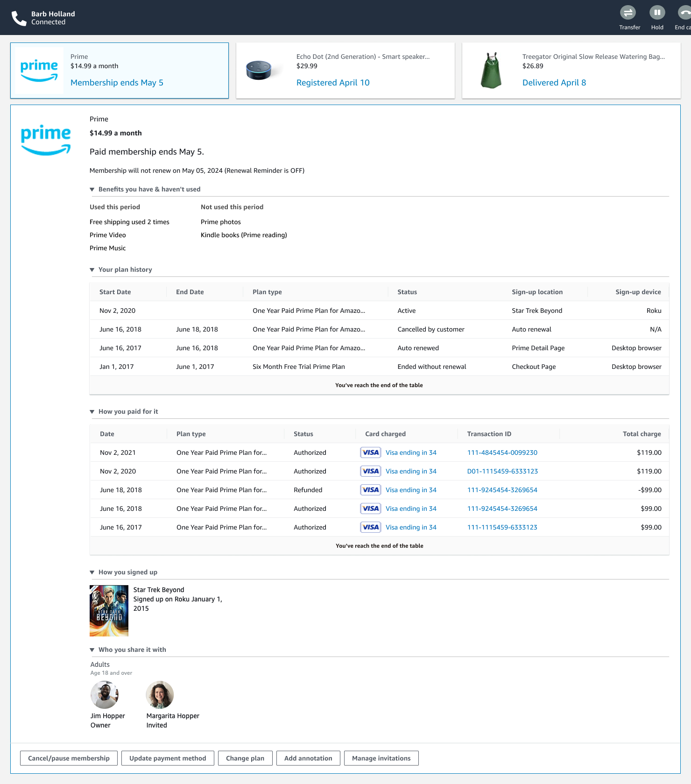691x784 pixels.
Task: Click the Treegator watering bag image
Action: [x=491, y=71]
